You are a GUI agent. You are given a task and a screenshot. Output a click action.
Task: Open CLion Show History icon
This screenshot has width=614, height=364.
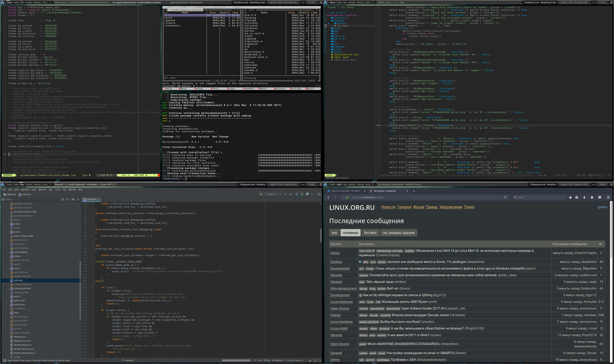coord(307,194)
